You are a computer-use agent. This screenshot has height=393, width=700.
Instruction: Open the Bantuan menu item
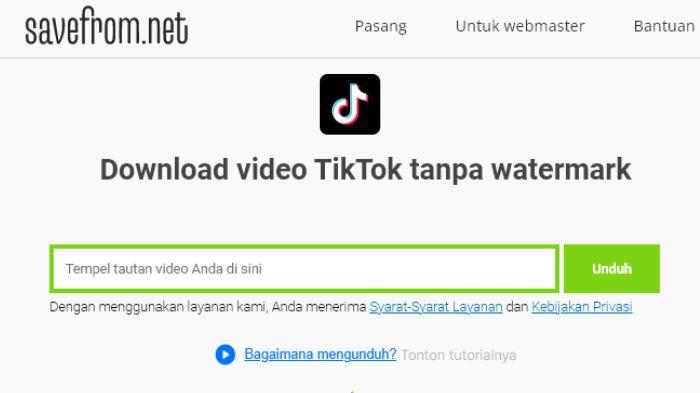664,26
